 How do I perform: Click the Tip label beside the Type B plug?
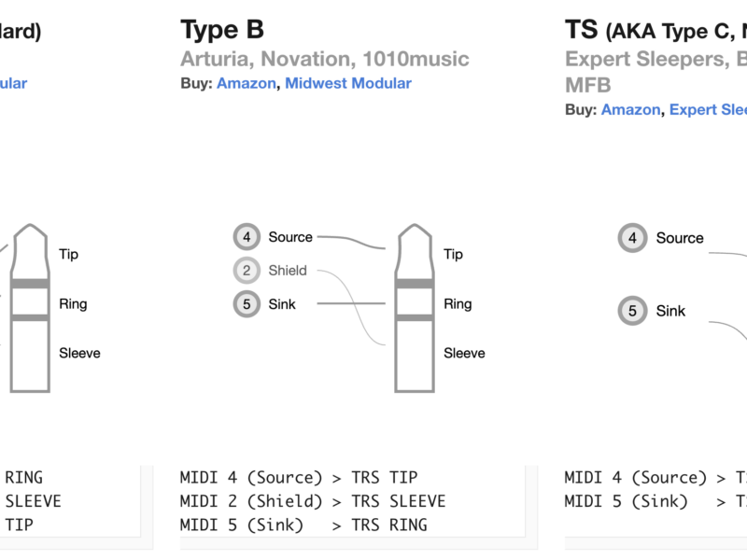[x=453, y=254]
